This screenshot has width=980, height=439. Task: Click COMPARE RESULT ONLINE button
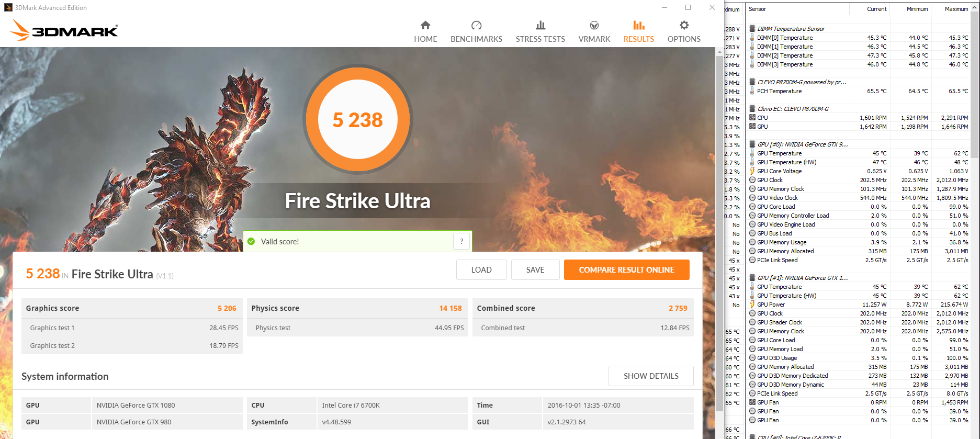click(x=626, y=270)
